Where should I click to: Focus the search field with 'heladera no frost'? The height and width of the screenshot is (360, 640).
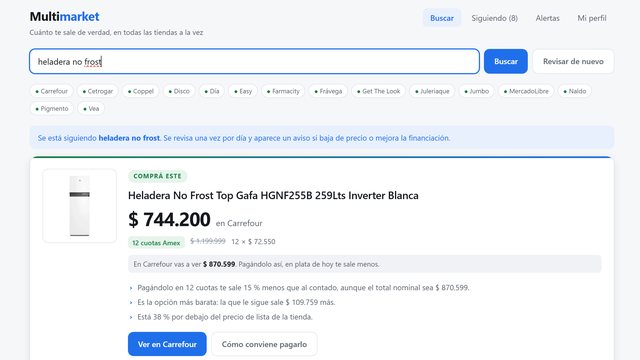tap(254, 61)
